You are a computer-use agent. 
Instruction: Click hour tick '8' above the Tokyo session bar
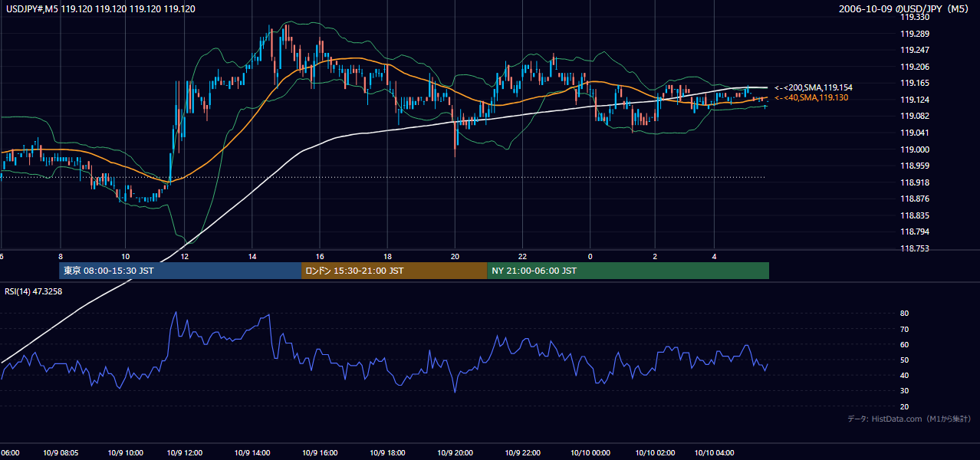click(61, 256)
